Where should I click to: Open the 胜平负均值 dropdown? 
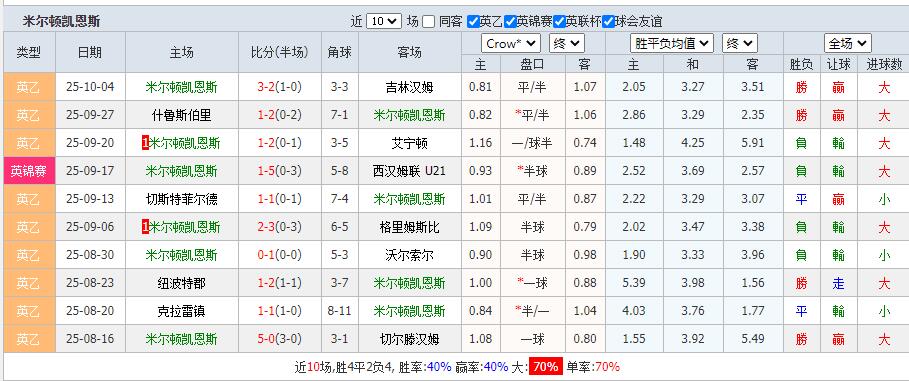pyautogui.click(x=671, y=43)
